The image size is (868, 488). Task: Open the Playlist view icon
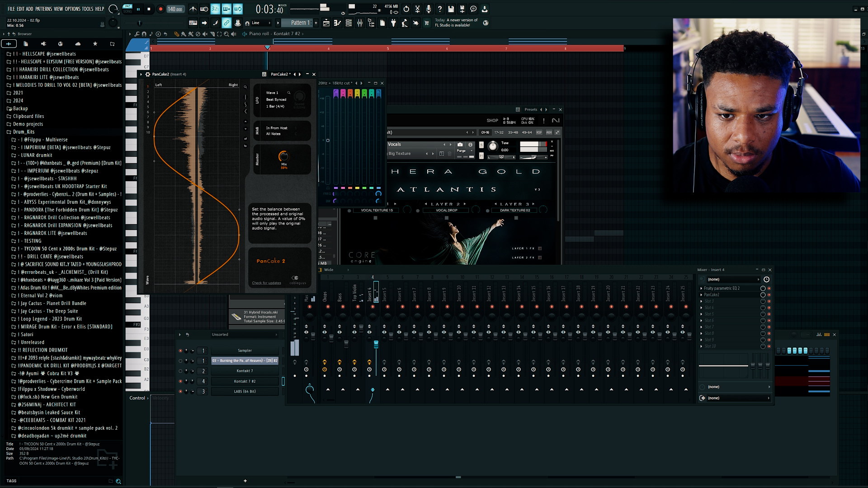326,23
